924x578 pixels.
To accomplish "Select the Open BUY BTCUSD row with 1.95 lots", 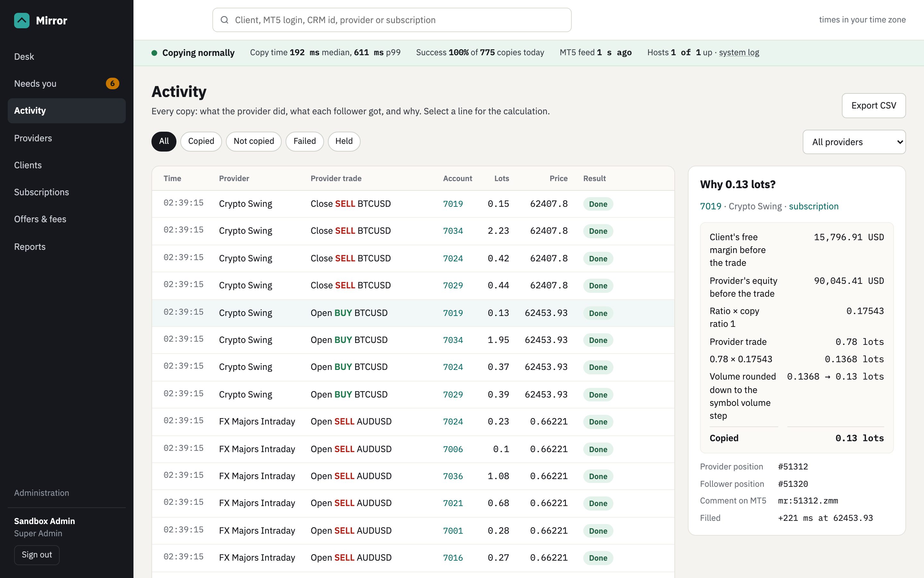I will [413, 340].
